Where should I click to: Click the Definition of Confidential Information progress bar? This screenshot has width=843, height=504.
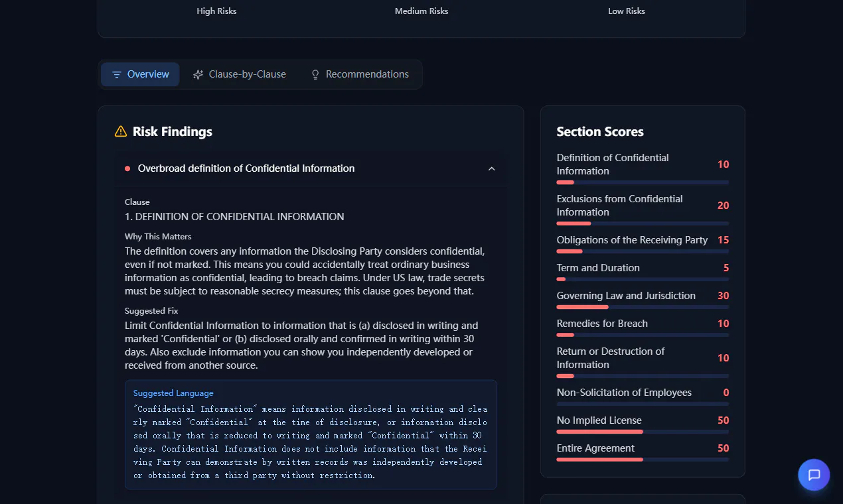pos(643,182)
